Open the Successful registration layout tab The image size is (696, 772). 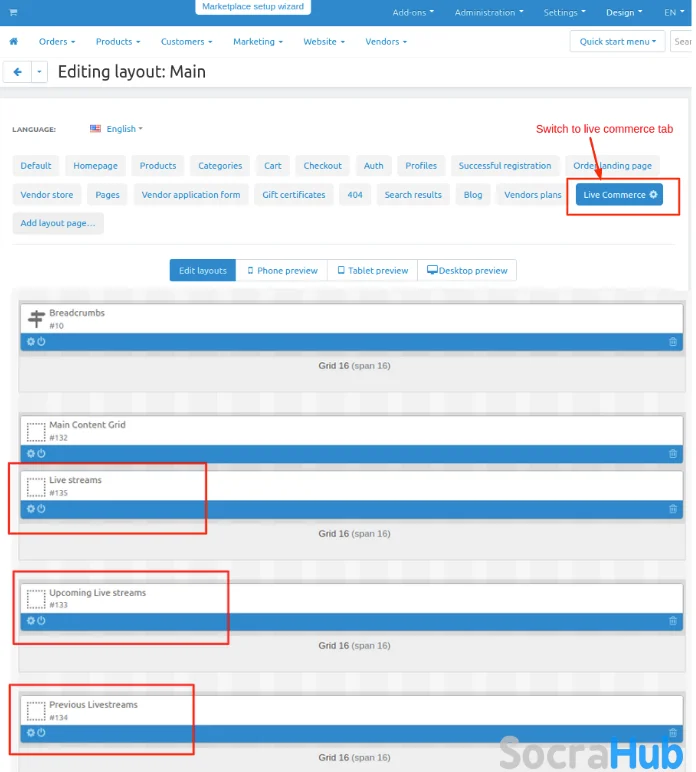coord(505,166)
